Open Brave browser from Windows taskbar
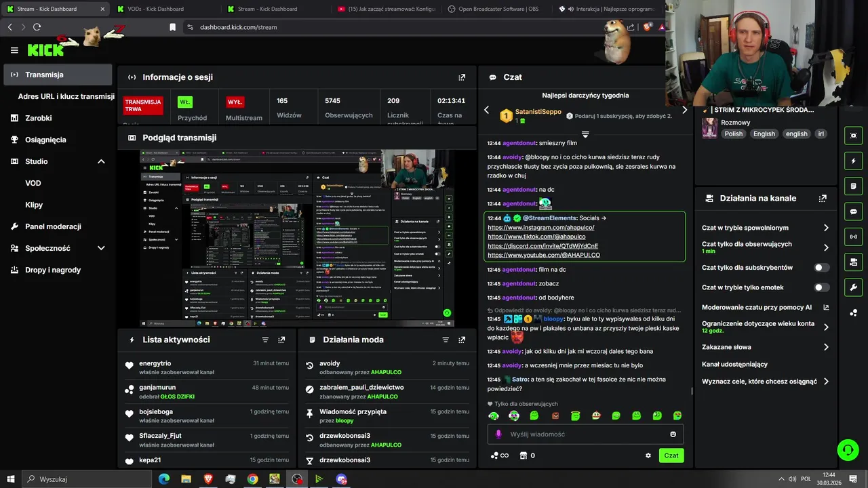 (208, 479)
